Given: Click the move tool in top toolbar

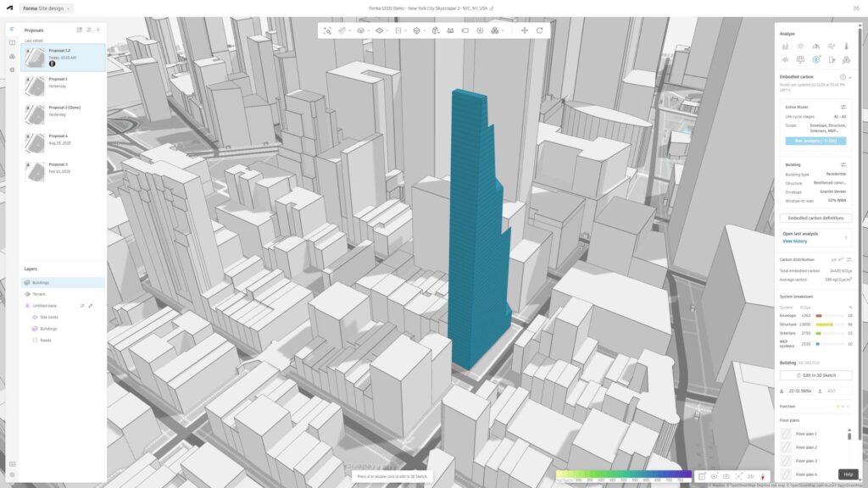Looking at the screenshot, I should click(x=524, y=30).
